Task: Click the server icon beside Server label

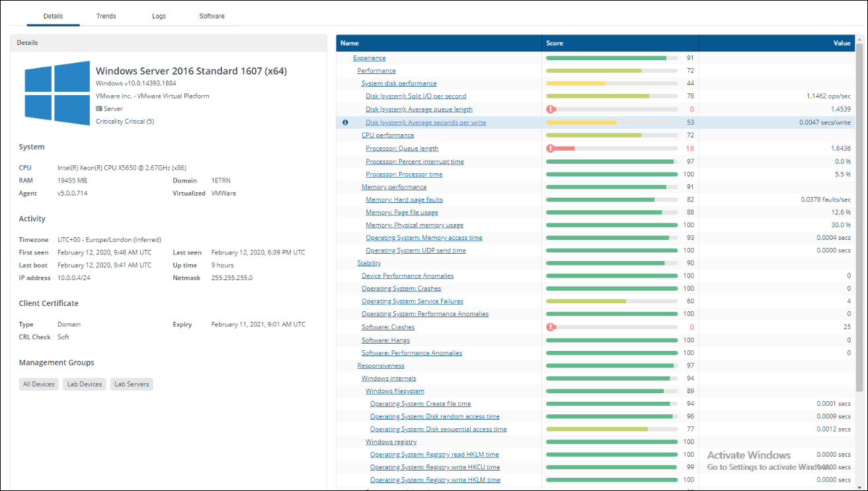Action: (x=99, y=109)
